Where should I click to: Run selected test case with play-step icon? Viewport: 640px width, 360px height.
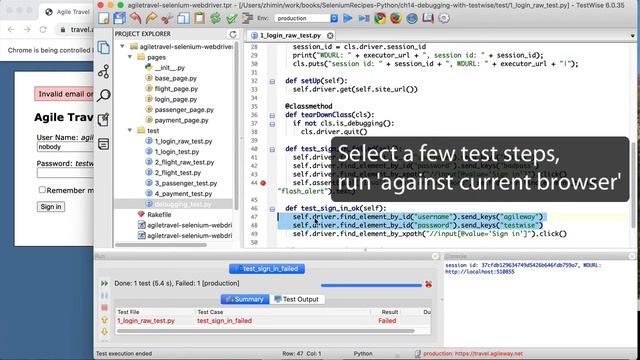[x=364, y=18]
